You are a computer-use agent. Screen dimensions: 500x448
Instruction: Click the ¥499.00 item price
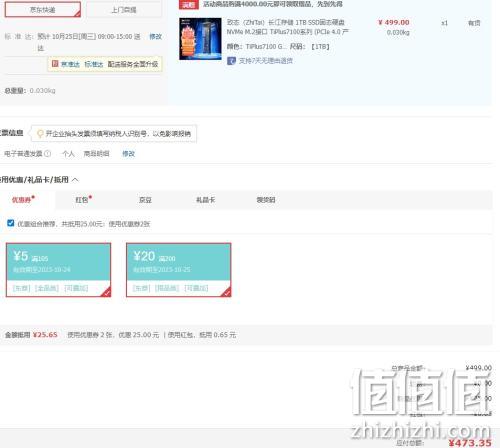[394, 22]
